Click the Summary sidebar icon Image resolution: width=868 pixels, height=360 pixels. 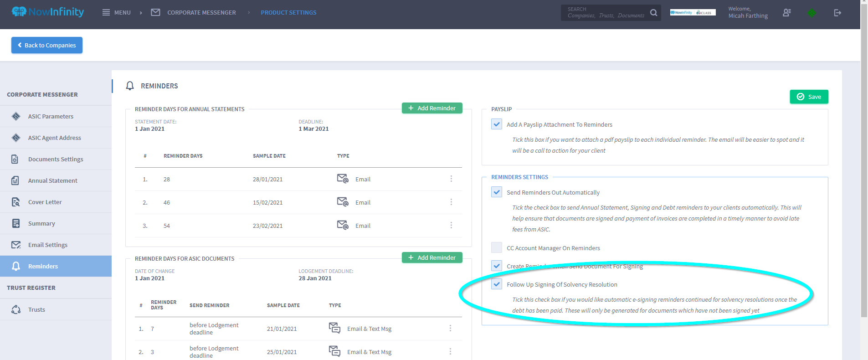coord(16,223)
